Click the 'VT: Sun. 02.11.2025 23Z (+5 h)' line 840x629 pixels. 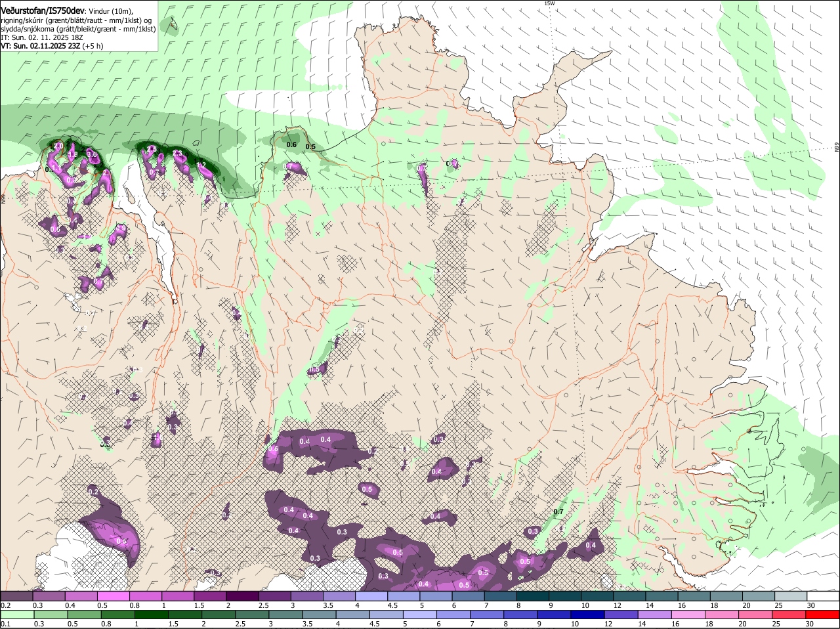coord(52,46)
